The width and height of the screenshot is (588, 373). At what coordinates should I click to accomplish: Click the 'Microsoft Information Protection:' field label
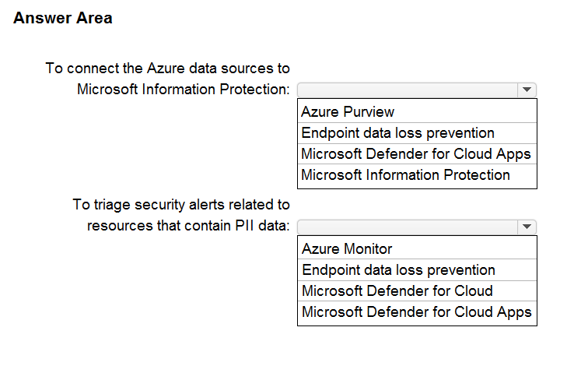click(x=184, y=89)
